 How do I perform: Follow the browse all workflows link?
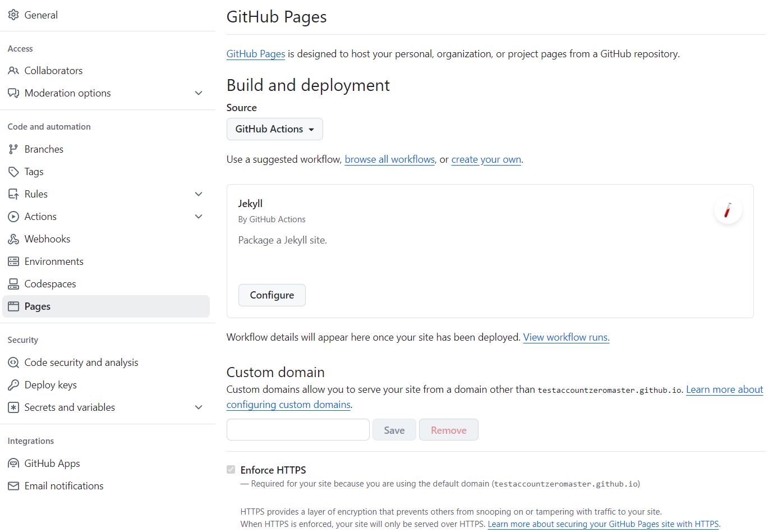390,159
